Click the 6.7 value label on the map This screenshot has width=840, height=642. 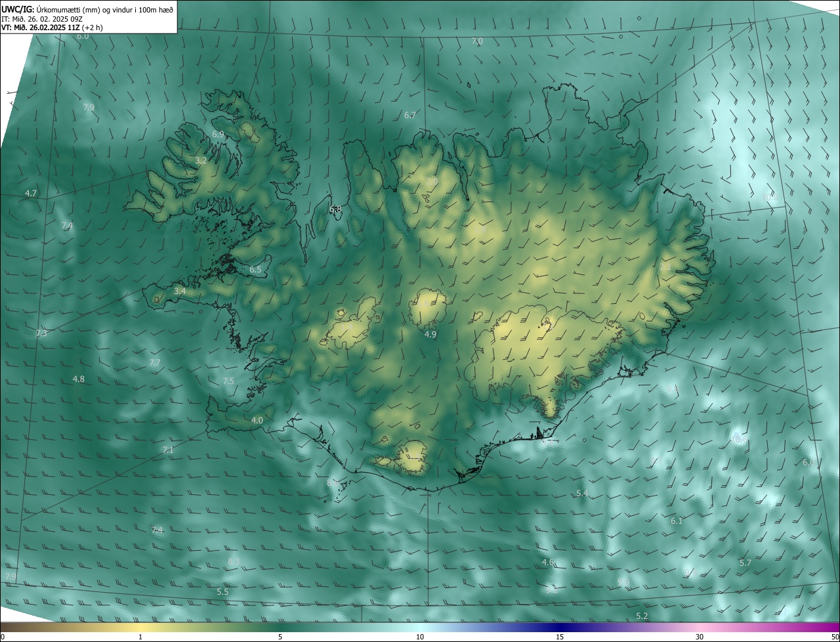(409, 115)
